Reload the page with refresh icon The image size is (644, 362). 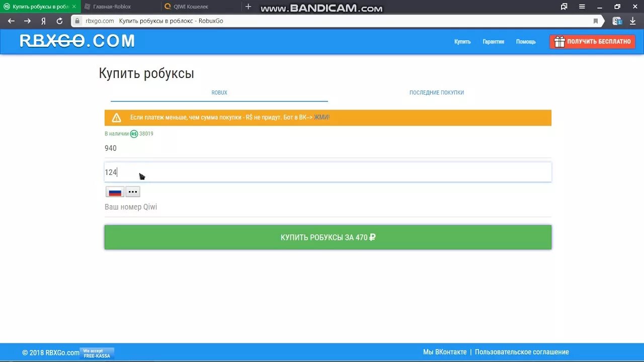click(x=59, y=21)
